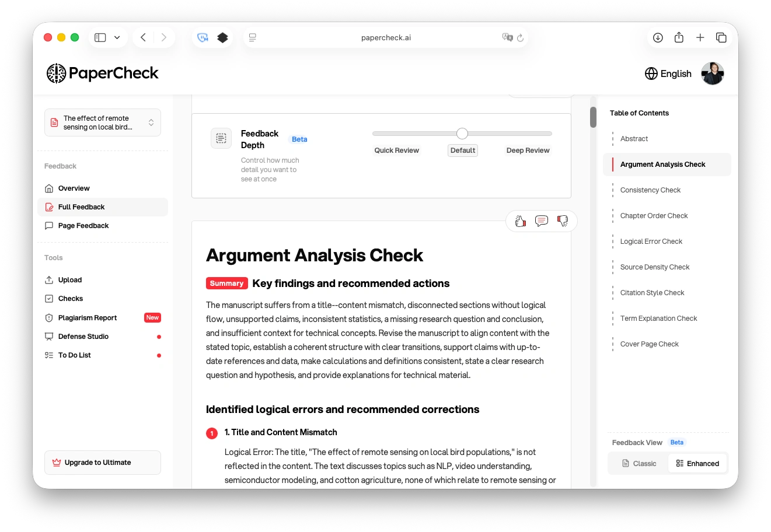Open the document selector showing remote sensing paper

[x=102, y=122]
